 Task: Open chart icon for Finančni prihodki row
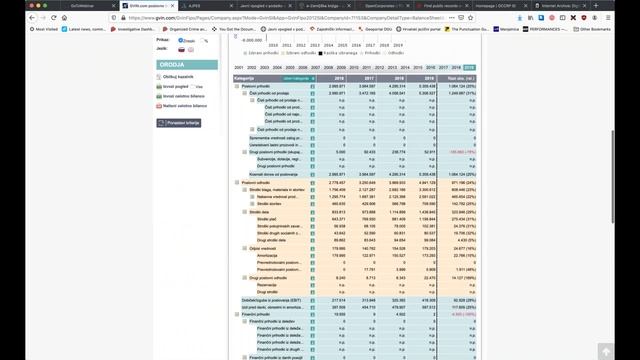click(x=312, y=315)
